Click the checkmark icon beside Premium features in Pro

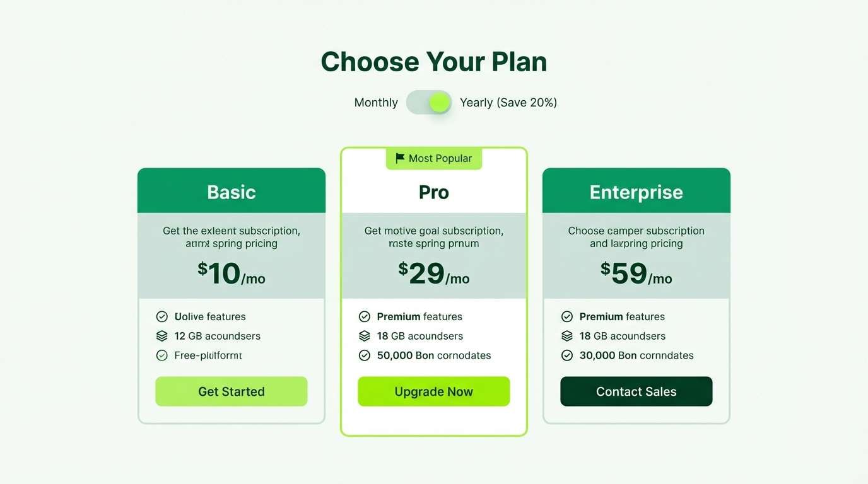[365, 316]
